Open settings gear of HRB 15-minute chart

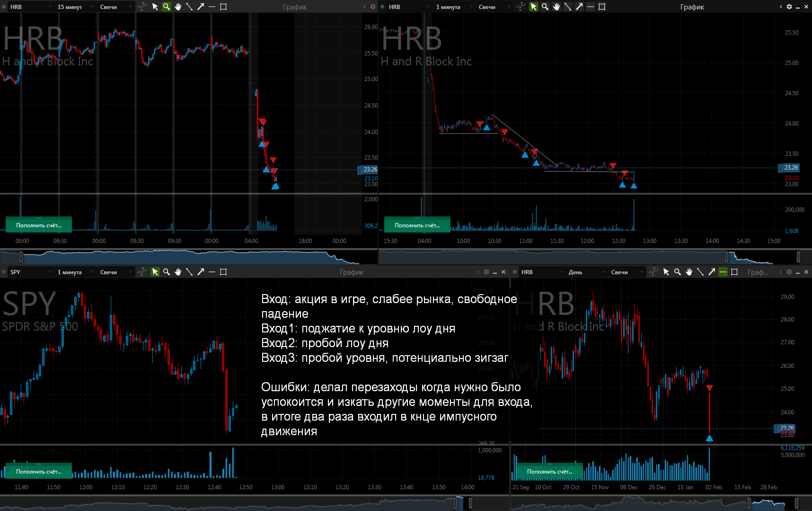coord(372,7)
